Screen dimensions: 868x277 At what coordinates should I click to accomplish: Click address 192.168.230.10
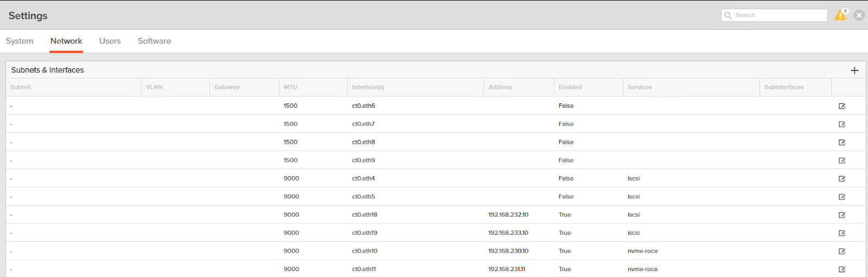tap(508, 252)
